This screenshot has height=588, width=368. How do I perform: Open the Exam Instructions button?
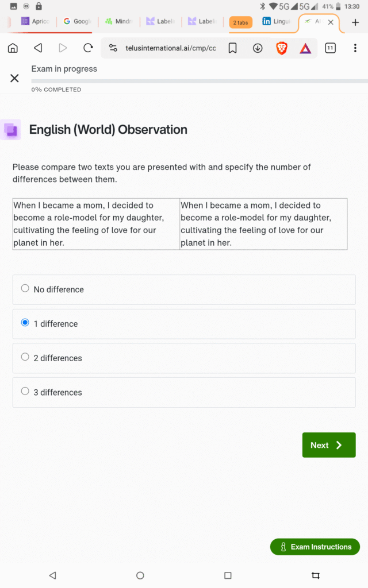[315, 547]
